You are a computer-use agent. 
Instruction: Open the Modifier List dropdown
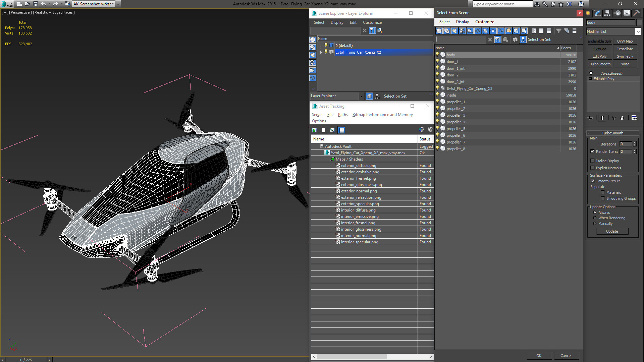coord(638,32)
